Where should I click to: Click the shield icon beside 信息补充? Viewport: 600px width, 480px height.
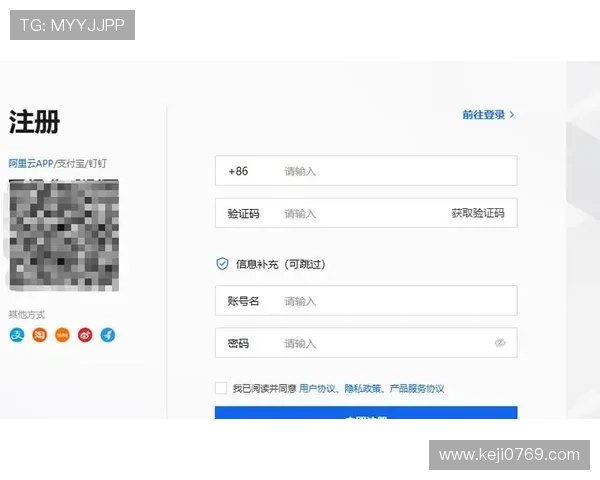(222, 264)
